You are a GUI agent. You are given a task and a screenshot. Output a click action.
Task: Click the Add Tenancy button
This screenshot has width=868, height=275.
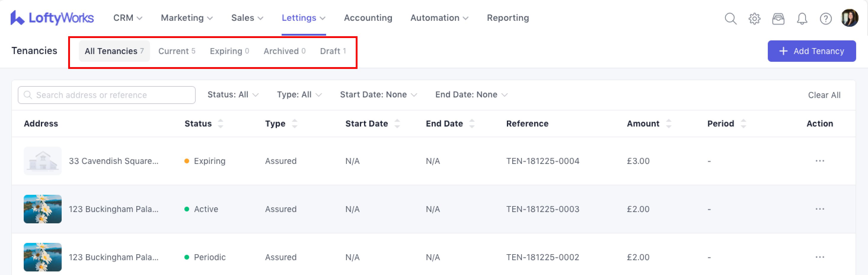click(811, 51)
